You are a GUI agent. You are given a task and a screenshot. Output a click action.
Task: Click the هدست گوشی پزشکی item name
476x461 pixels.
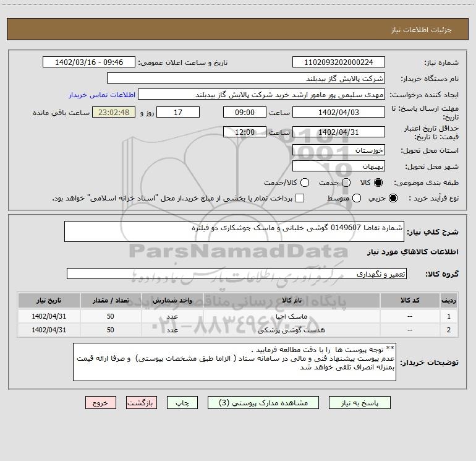click(x=291, y=330)
